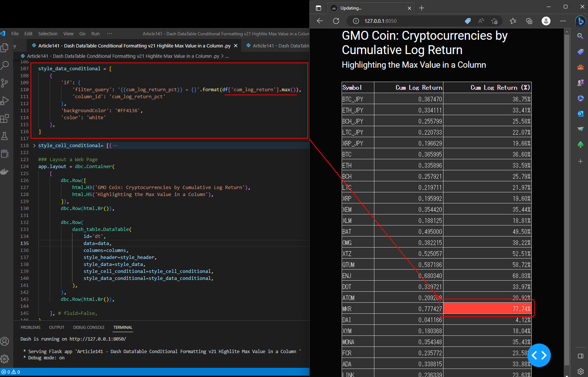Open Bing Copilot sidebar button
Image resolution: width=588 pixels, height=377 pixels.
pyautogui.click(x=580, y=21)
